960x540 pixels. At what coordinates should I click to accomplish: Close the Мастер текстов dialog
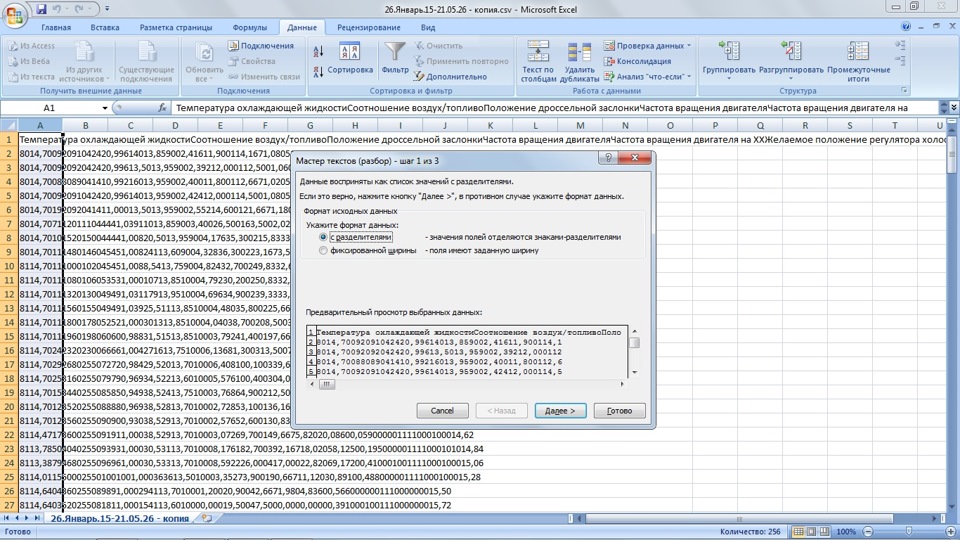point(634,158)
